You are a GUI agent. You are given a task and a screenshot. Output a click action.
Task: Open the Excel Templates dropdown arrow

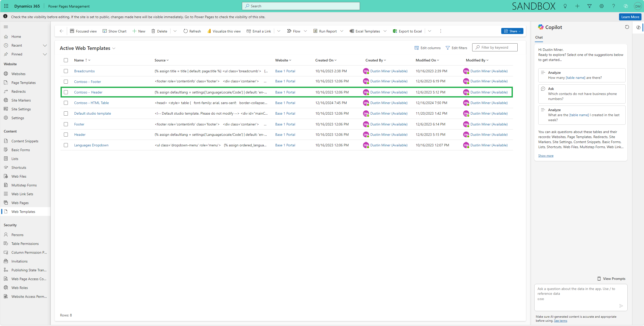[385, 31]
